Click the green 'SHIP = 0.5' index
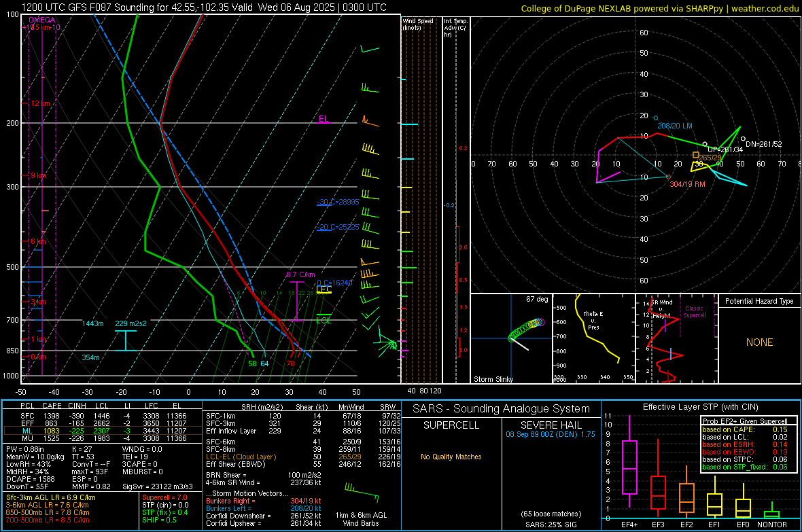802x532 pixels. [159, 520]
